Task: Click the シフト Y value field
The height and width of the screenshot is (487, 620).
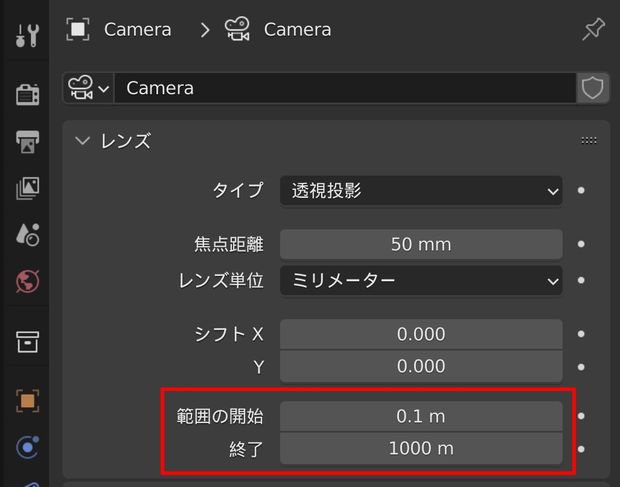Action: coord(421,366)
